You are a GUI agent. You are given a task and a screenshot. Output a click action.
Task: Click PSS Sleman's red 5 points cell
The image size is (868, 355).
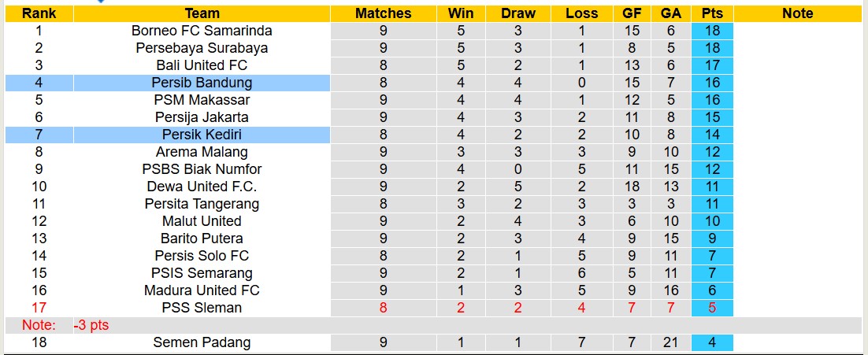click(712, 308)
